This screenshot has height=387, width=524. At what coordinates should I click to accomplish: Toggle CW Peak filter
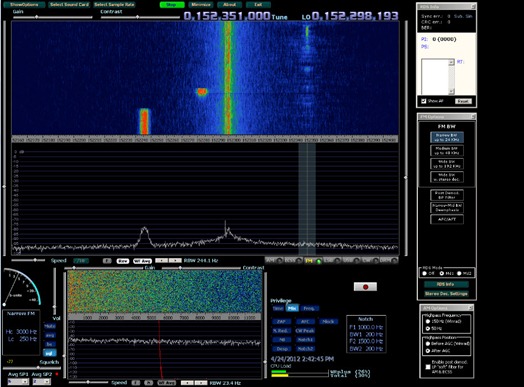(305, 331)
